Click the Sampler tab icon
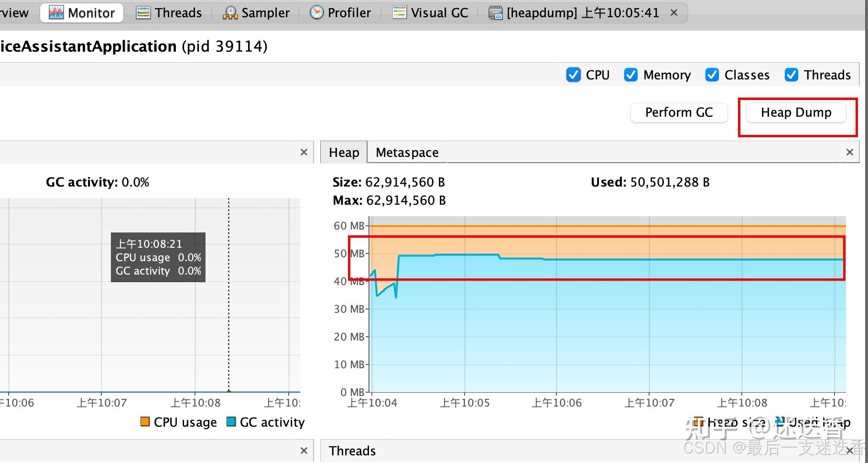This screenshot has height=463, width=868. click(x=230, y=12)
